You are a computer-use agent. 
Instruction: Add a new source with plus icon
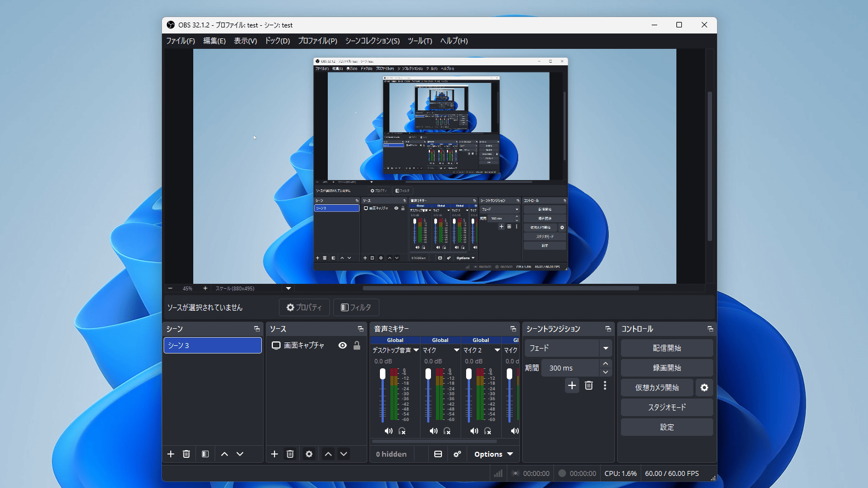coord(275,454)
